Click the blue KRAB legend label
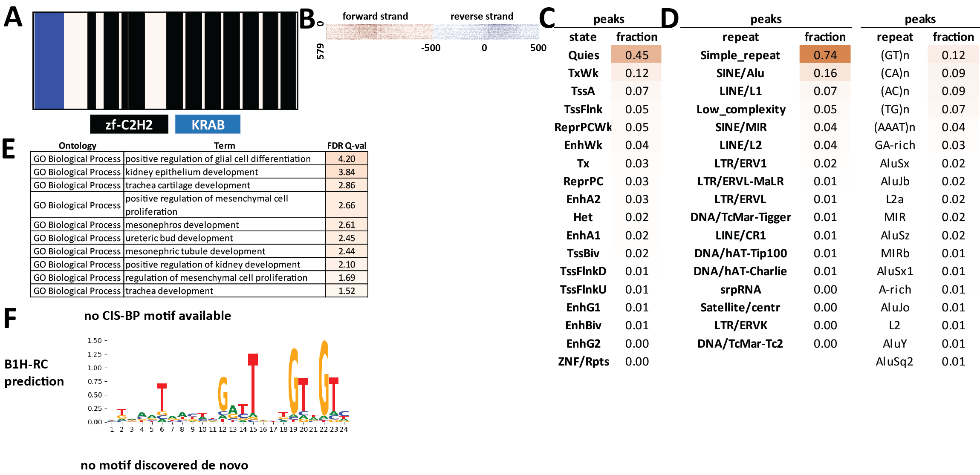Image resolution: width=980 pixels, height=475 pixels. point(208,125)
